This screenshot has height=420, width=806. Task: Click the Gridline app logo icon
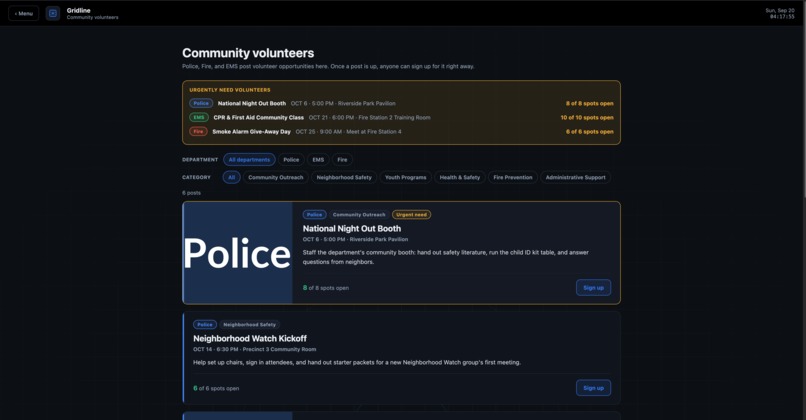52,13
